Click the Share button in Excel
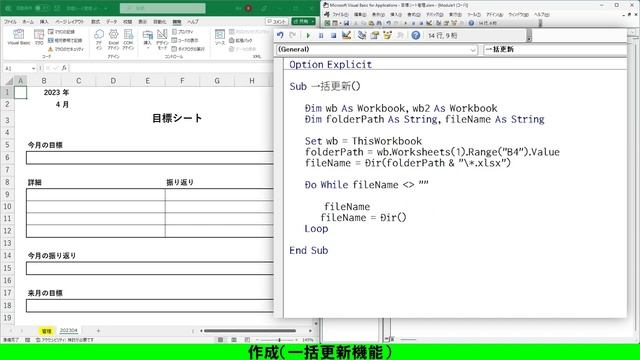 tap(303, 21)
